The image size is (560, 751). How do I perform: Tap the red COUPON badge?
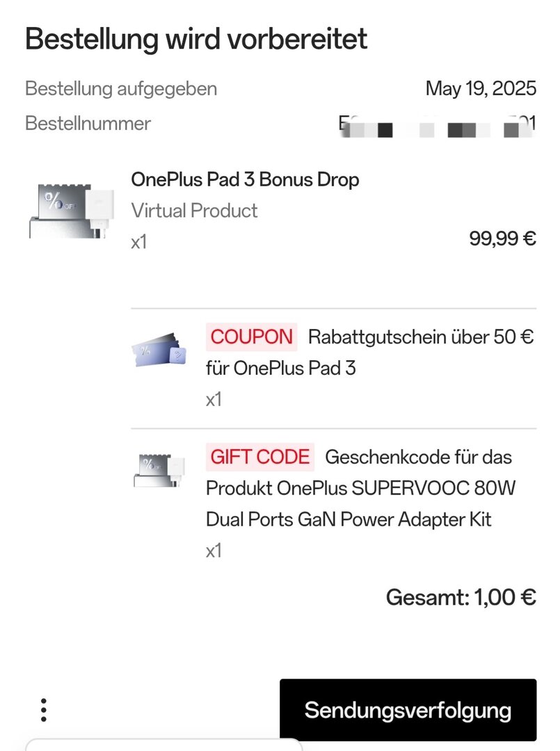252,337
